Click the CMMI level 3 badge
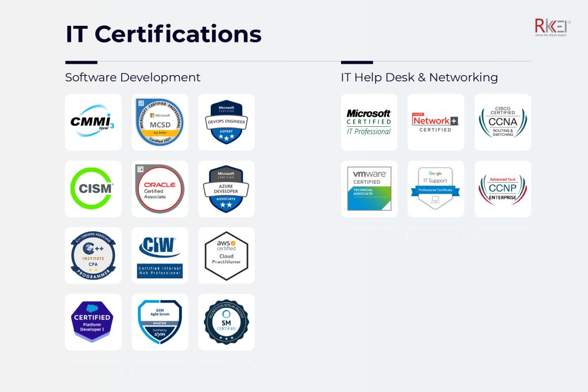 point(93,122)
